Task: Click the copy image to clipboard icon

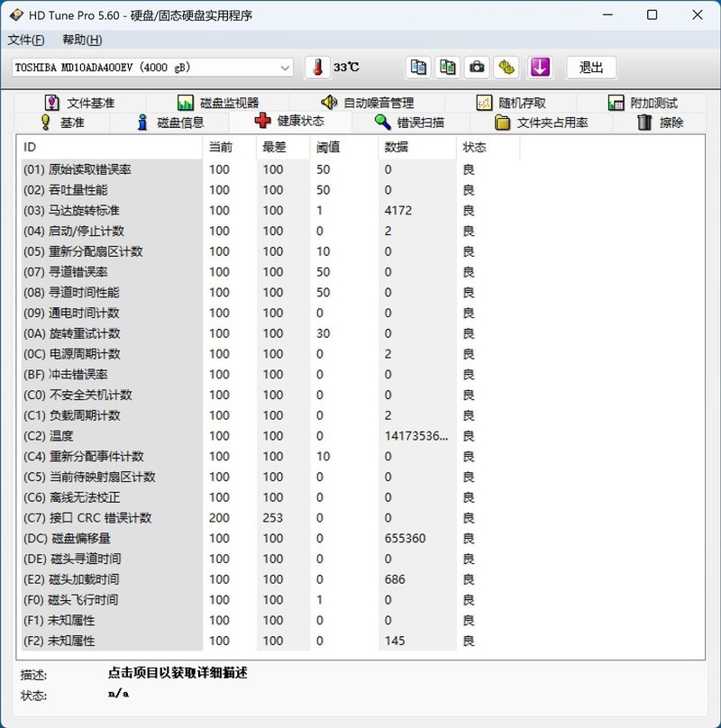Action: tap(446, 67)
